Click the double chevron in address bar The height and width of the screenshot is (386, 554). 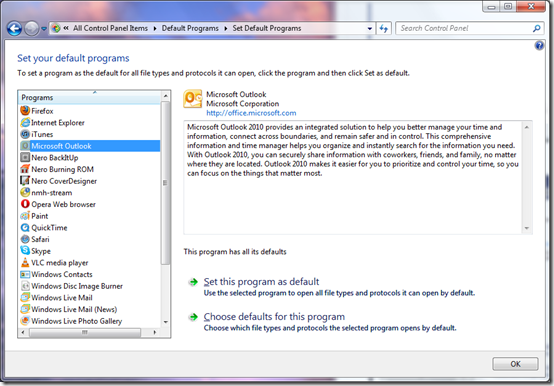(66, 28)
